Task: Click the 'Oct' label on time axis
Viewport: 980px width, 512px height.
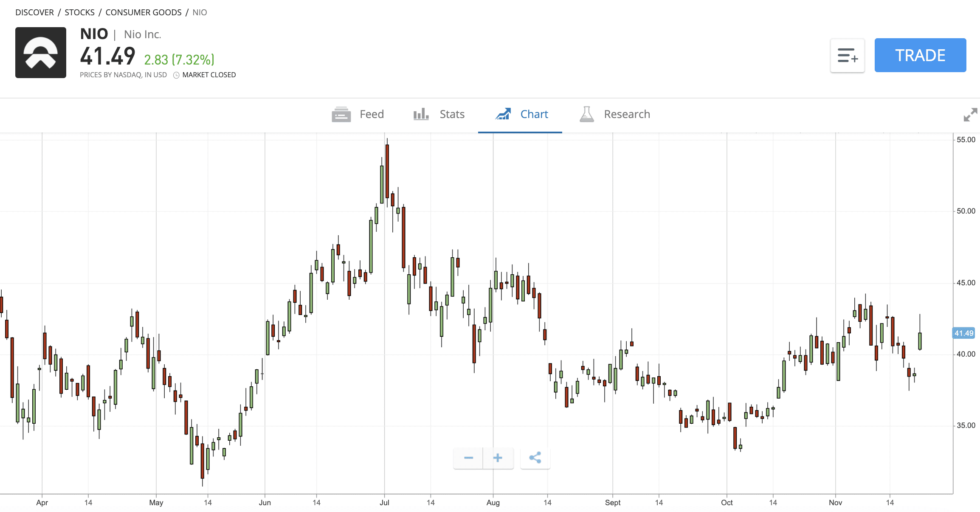Action: [727, 503]
